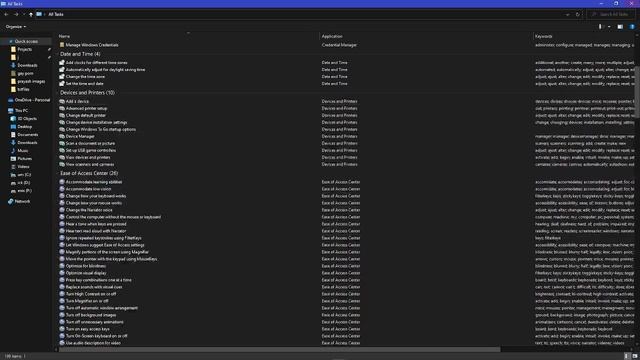This screenshot has width=640, height=360.
Task: Open View scanners and cameras
Action: click(90, 164)
